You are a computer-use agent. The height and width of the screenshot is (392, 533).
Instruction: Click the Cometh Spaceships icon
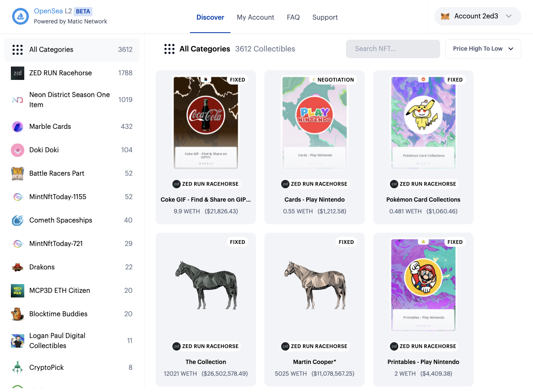[x=18, y=220]
